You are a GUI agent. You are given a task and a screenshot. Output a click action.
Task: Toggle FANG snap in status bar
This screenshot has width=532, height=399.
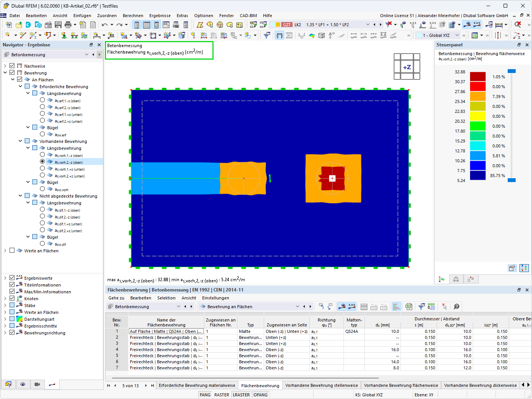[x=205, y=395]
